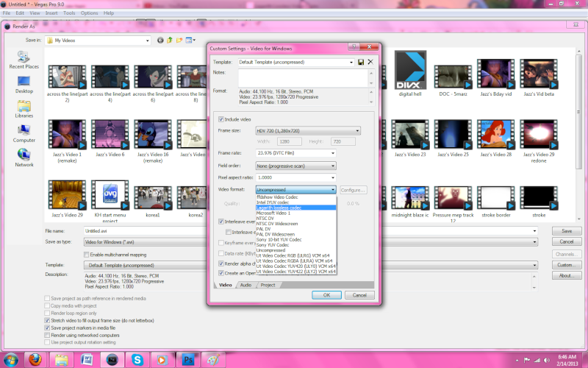Uncheck Save project markers in media file

[47, 328]
